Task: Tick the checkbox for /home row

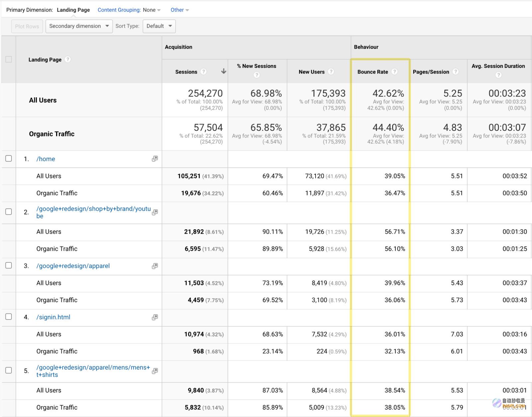Action: pos(9,158)
